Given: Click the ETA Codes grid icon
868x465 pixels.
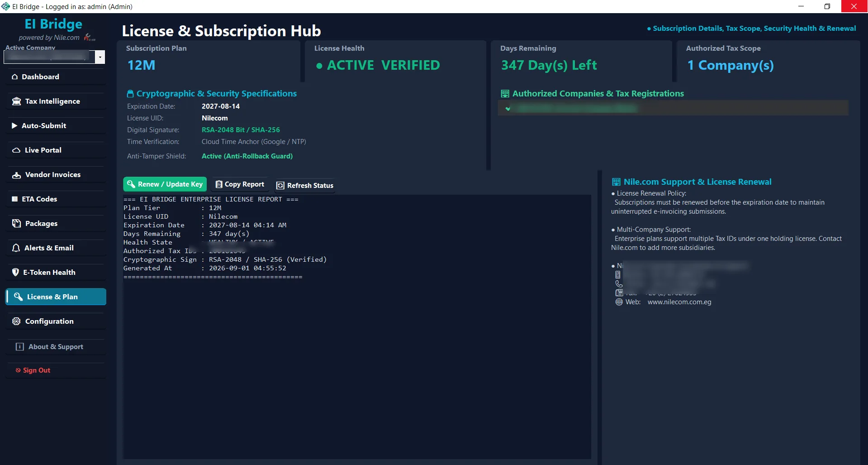Looking at the screenshot, I should 15,199.
